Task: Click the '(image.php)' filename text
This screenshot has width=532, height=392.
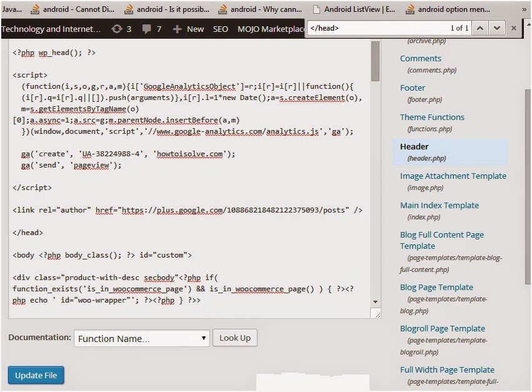Action: pos(426,188)
